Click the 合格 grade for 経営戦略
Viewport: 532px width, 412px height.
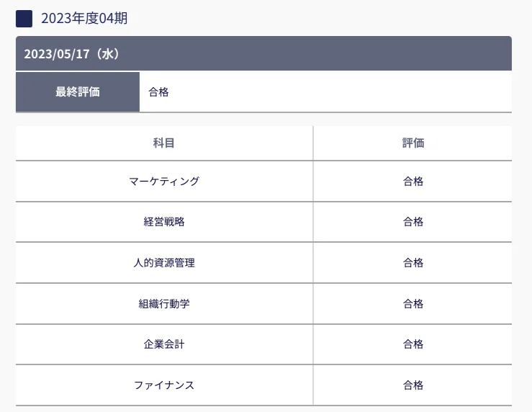pos(413,222)
